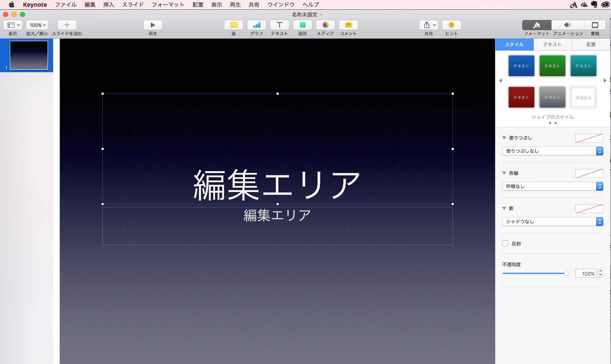Apply the blue テキスト shape style
This screenshot has width=611, height=364.
tap(521, 66)
